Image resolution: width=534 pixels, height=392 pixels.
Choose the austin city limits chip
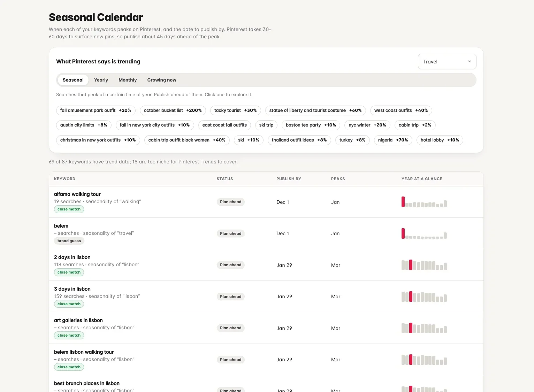pyautogui.click(x=84, y=125)
